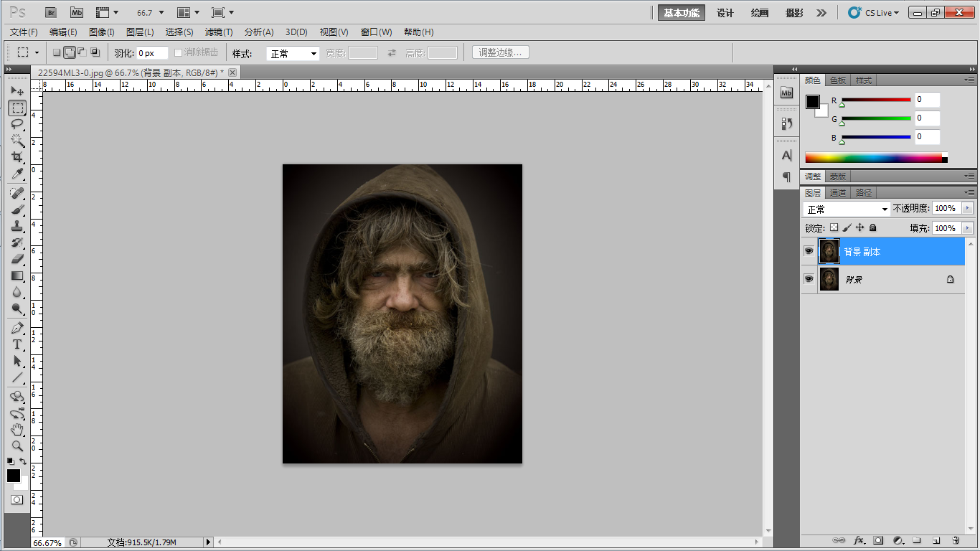The width and height of the screenshot is (980, 551).
Task: Click the 羽化 feather input field
Action: tap(152, 53)
